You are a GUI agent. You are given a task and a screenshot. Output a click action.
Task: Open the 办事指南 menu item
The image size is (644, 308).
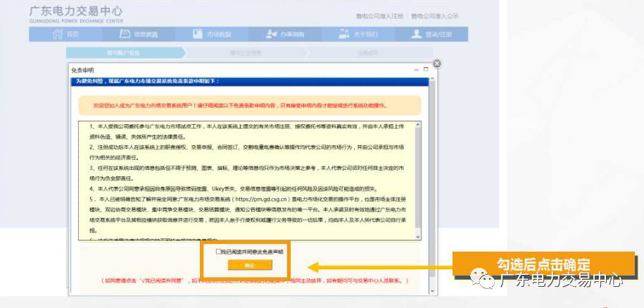click(289, 34)
